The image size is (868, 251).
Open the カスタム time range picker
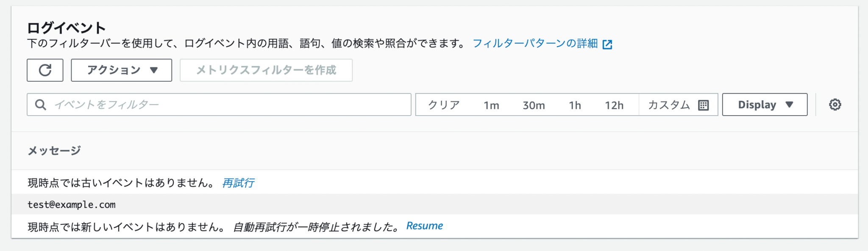(669, 105)
